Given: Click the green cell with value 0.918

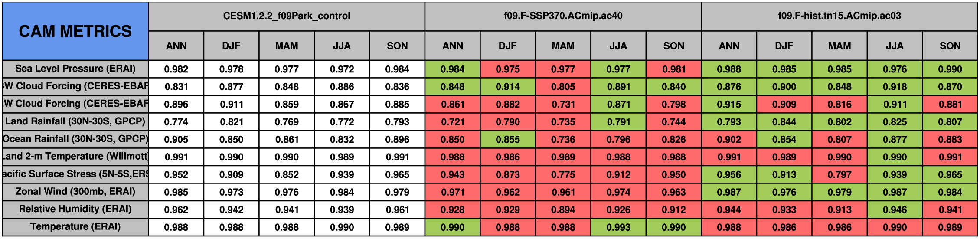Looking at the screenshot, I should 895,87.
